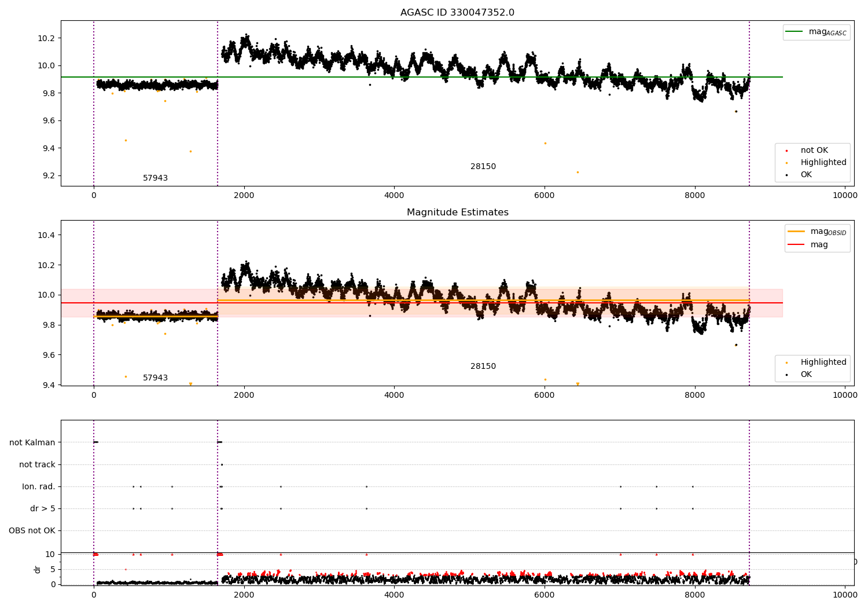The height and width of the screenshot is (608, 868).
Task: Click the 'OBS not OK' row label
Action: tap(32, 530)
